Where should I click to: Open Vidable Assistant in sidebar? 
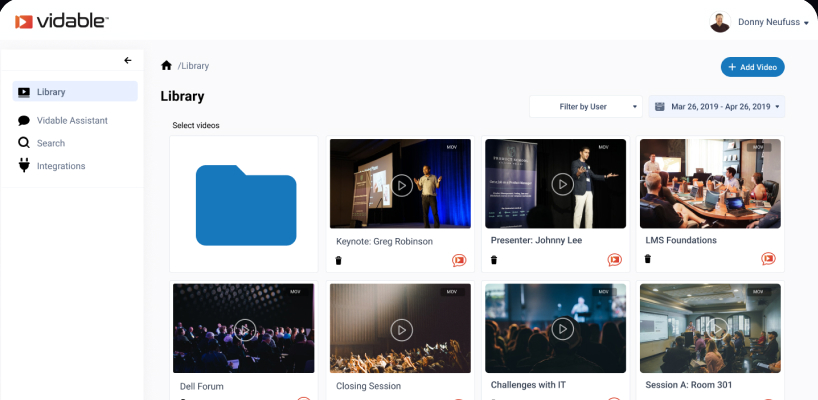tap(72, 120)
